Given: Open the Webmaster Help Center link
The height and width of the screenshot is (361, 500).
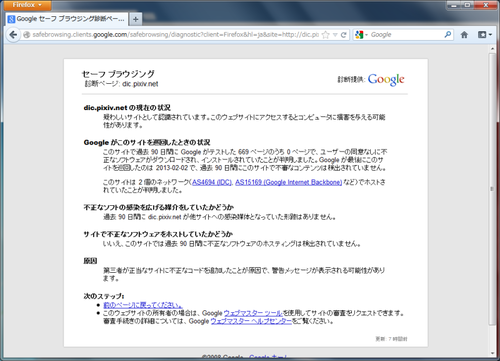Looking at the screenshot, I should click(251, 321).
